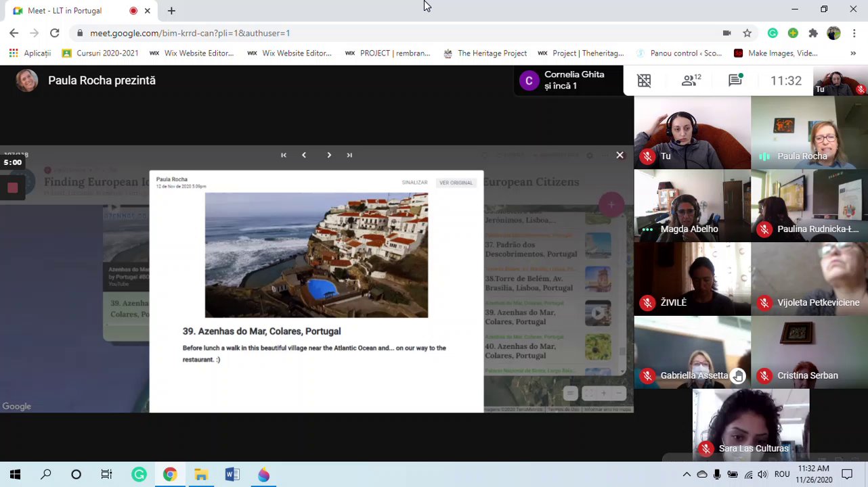868x487 pixels.
Task: Close the Meet - LLT in Portugal tab
Action: pos(147,11)
